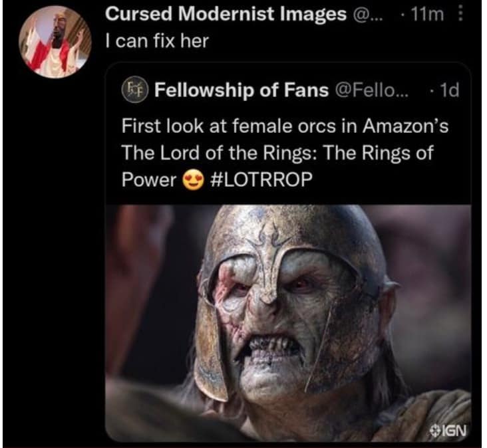This screenshot has width=487, height=448.
Task: Open the orc image by clicking its helmet
Action: 286,239
